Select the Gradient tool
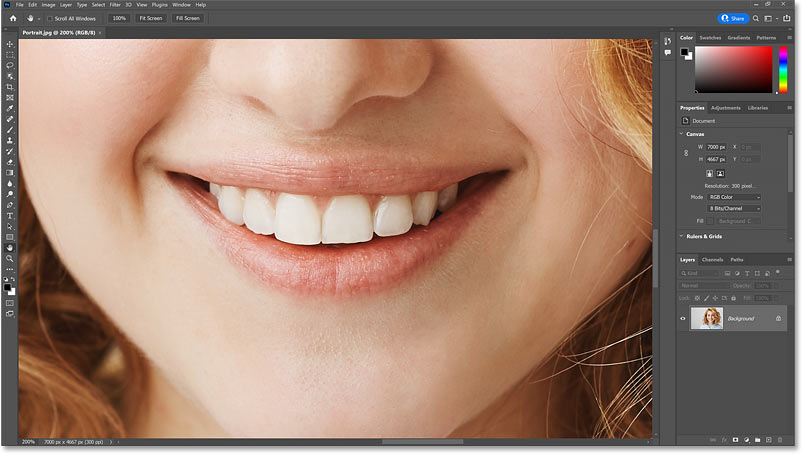 (10, 173)
